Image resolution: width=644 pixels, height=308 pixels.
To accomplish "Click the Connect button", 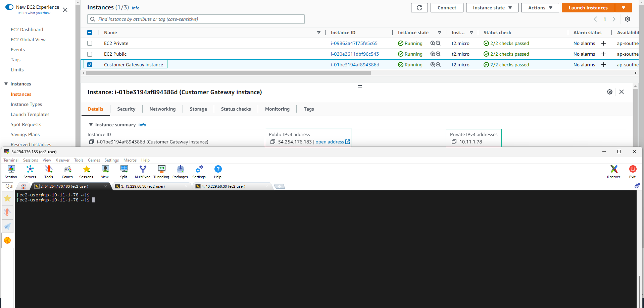I will [447, 8].
